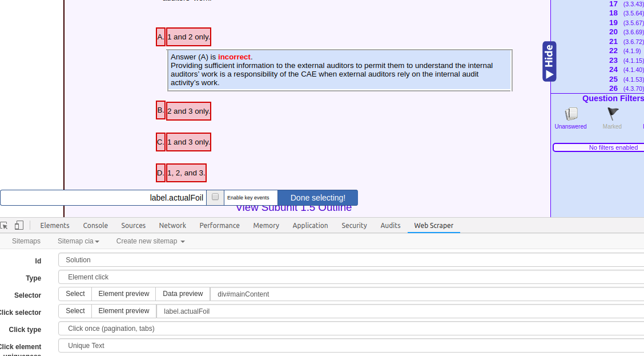Expand the Create new sitemap menu
The height and width of the screenshot is (356, 644).
(150, 241)
